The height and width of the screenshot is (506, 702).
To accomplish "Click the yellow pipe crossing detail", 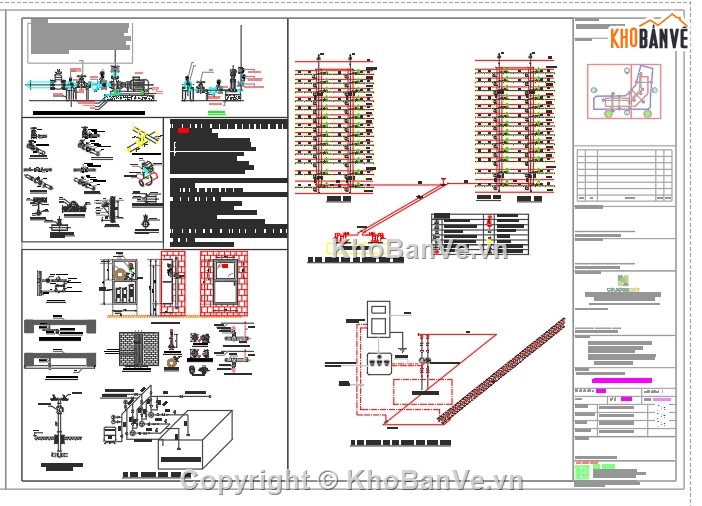I will coord(145,139).
